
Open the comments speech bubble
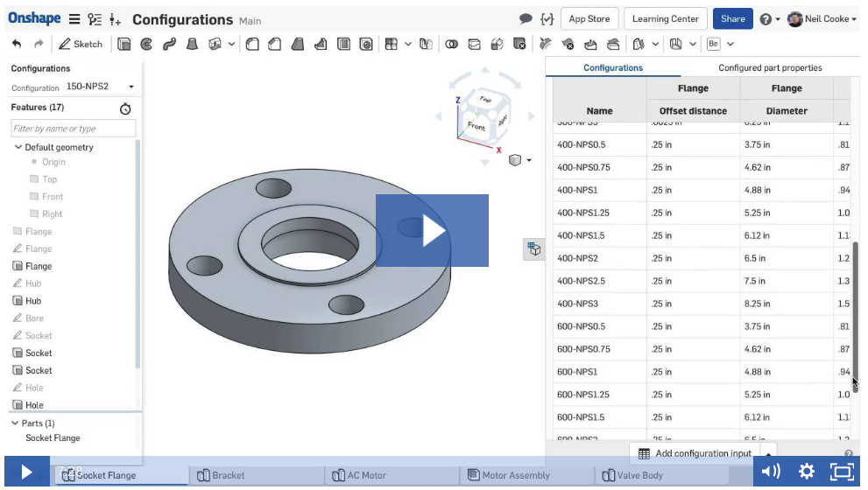pyautogui.click(x=526, y=19)
